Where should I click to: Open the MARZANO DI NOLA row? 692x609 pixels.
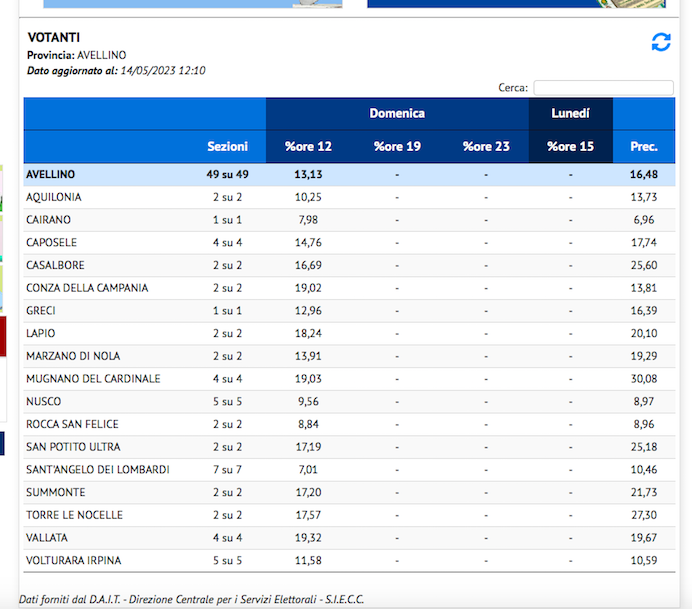coord(349,356)
